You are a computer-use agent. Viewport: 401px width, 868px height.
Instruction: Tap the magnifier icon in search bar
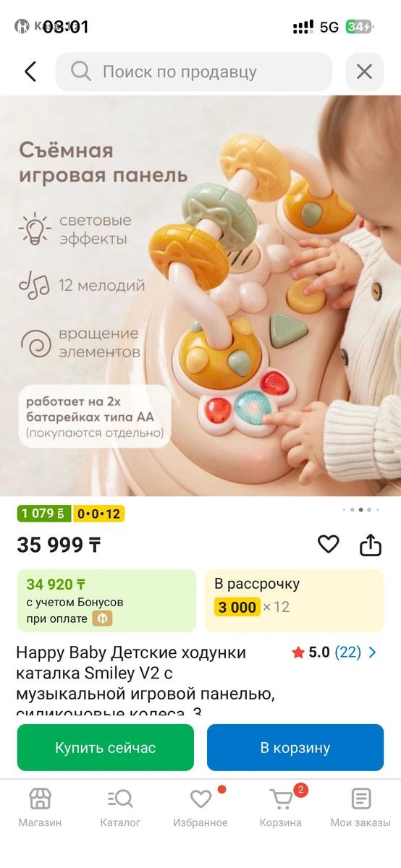[80, 71]
